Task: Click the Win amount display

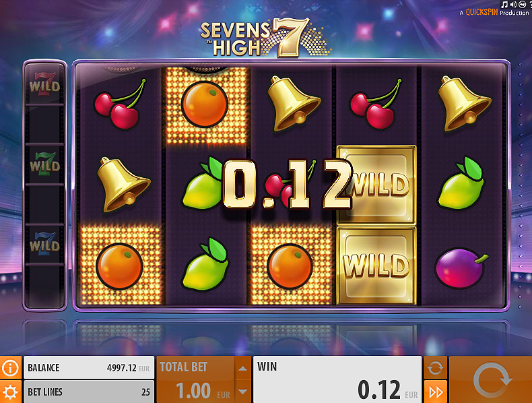Action: click(337, 379)
